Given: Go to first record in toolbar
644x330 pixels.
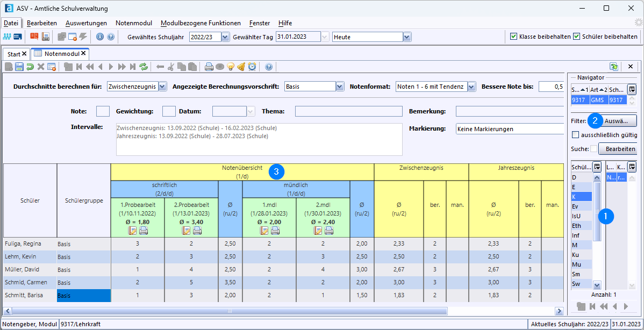Looking at the screenshot, I should pyautogui.click(x=79, y=67).
